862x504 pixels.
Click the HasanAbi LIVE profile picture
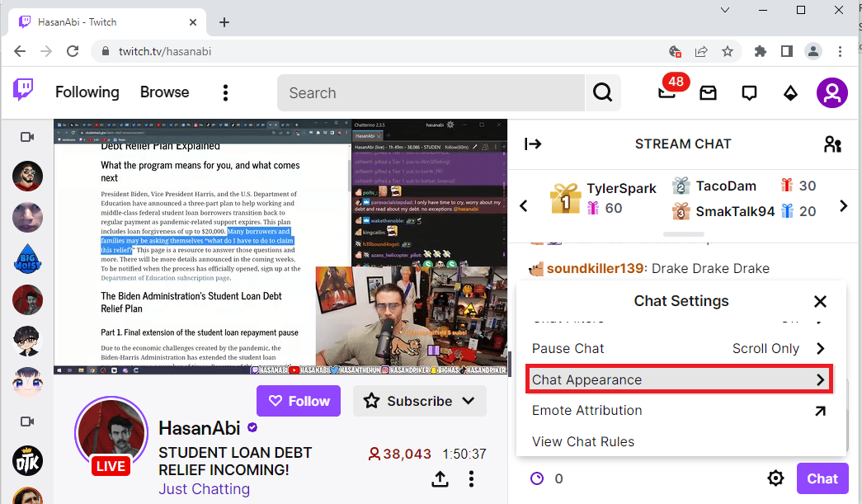click(x=111, y=434)
